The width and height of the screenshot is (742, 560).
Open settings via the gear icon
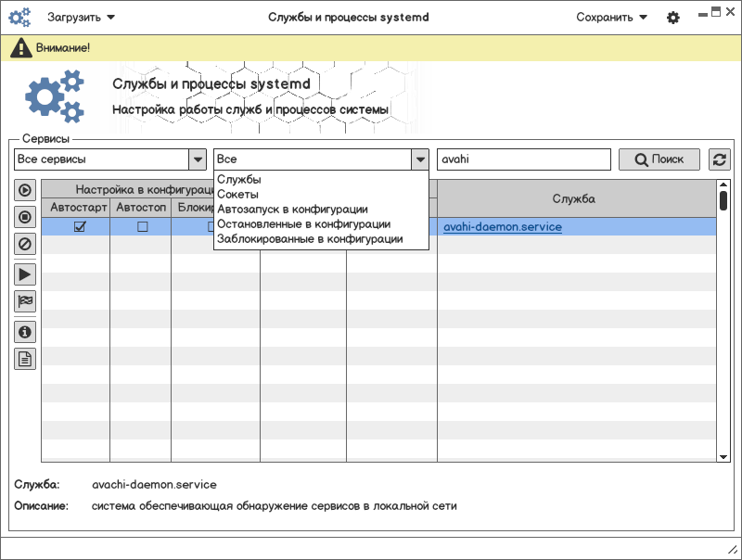click(673, 18)
